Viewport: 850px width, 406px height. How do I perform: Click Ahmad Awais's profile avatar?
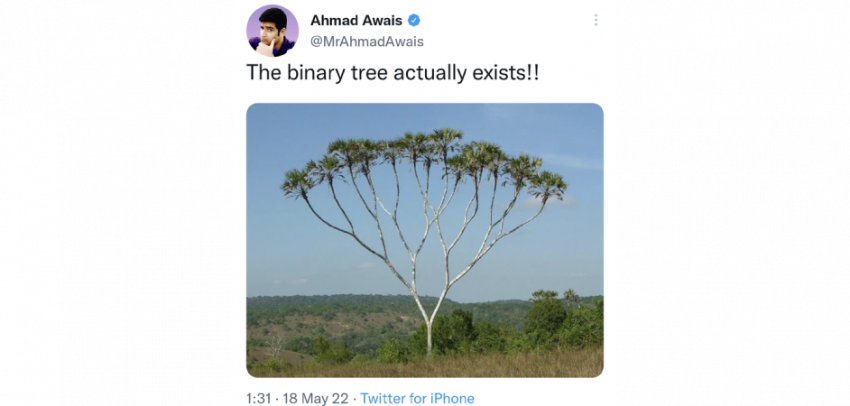click(272, 30)
